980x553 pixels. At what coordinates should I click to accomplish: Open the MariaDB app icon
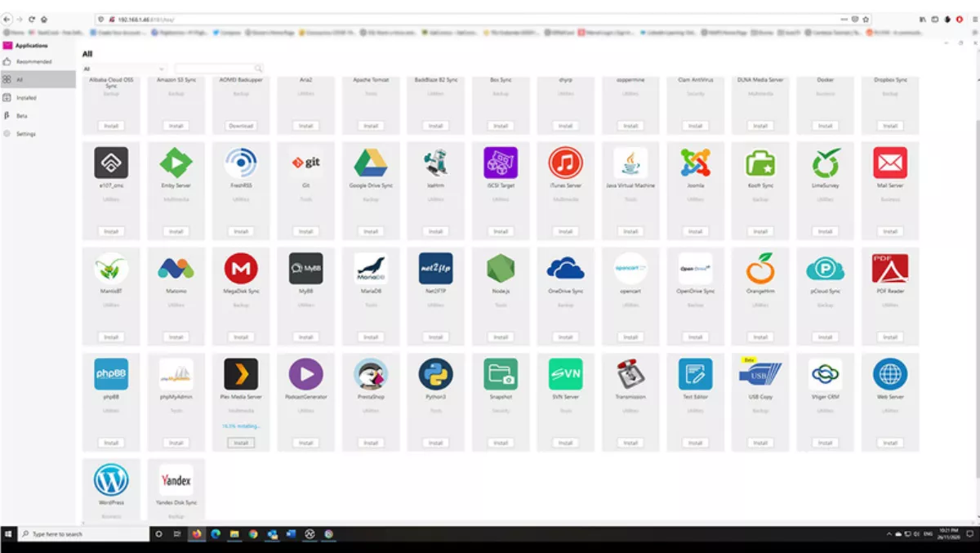point(371,268)
